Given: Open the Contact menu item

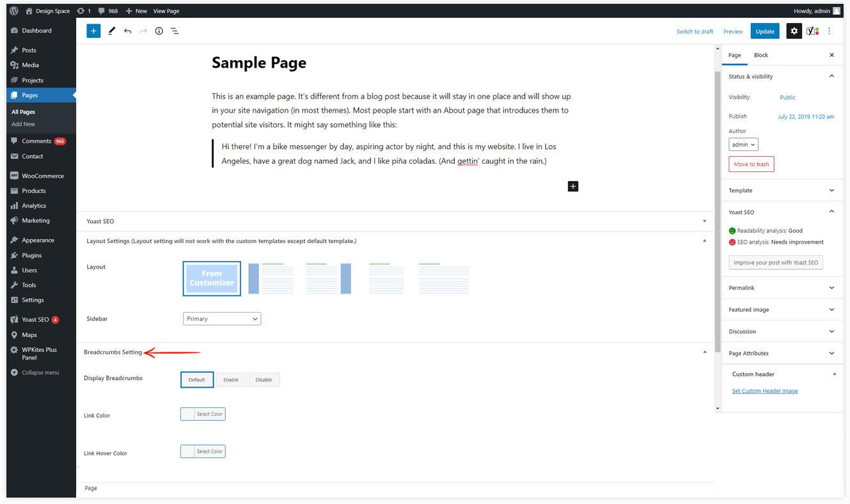Looking at the screenshot, I should [x=41, y=156].
